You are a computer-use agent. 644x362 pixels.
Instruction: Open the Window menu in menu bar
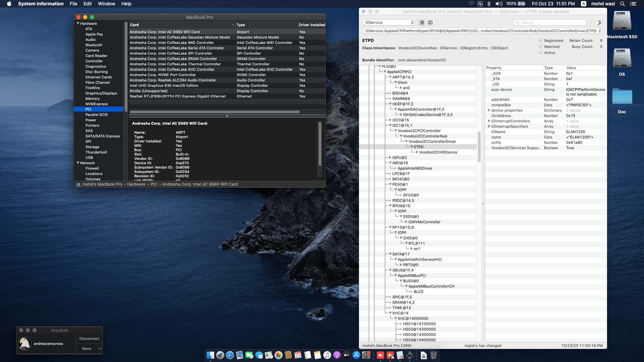click(x=107, y=4)
